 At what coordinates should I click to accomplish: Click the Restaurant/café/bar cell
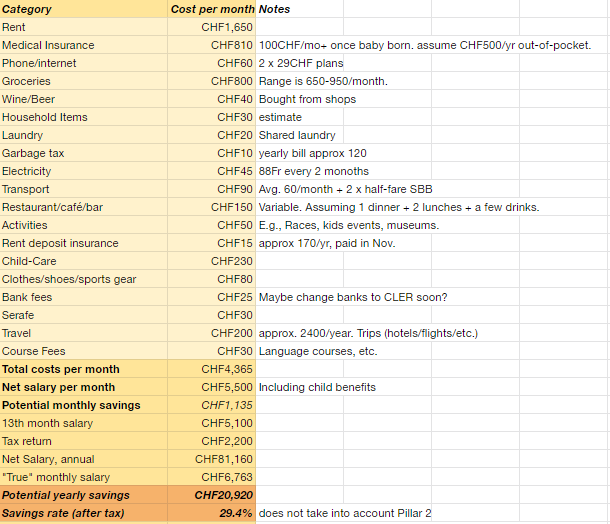pyautogui.click(x=84, y=207)
